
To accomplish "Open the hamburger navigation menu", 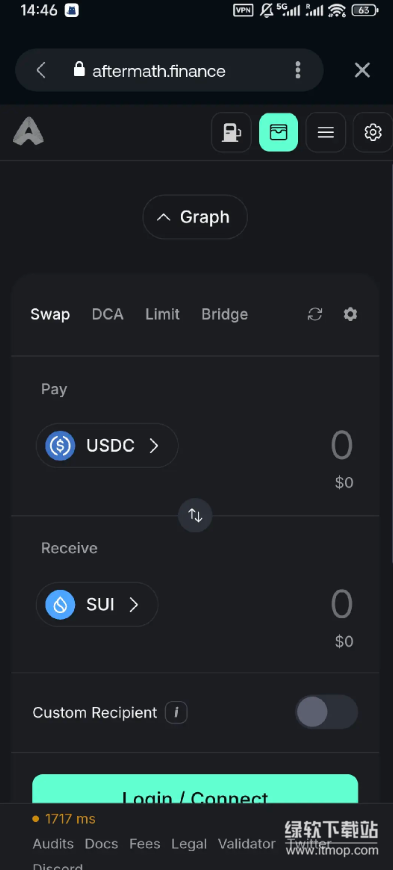I will [326, 132].
